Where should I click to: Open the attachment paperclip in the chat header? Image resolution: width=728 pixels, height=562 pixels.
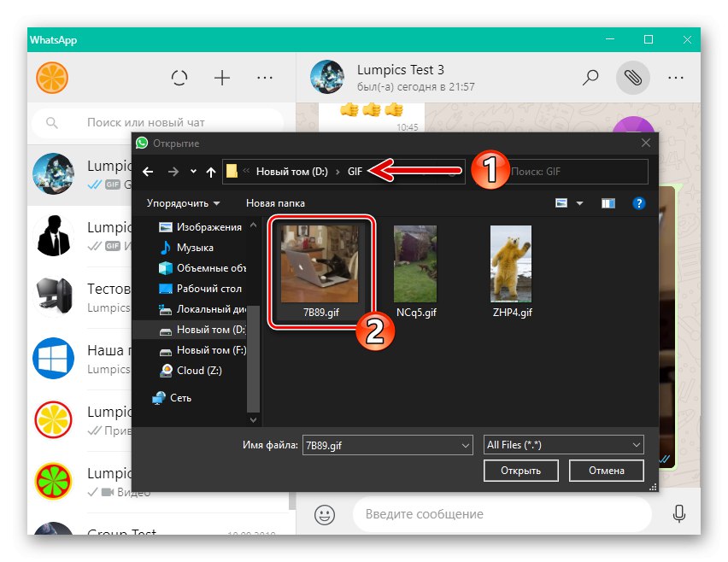[x=632, y=77]
